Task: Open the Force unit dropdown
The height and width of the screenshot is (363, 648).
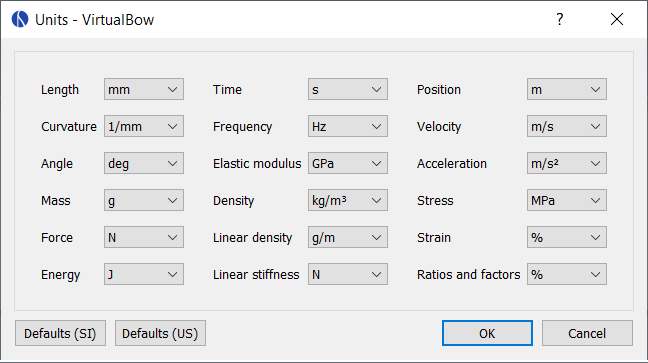Action: point(143,237)
